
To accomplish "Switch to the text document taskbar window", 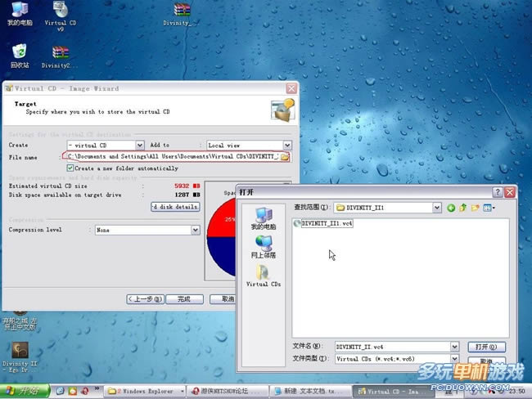I will [310, 391].
